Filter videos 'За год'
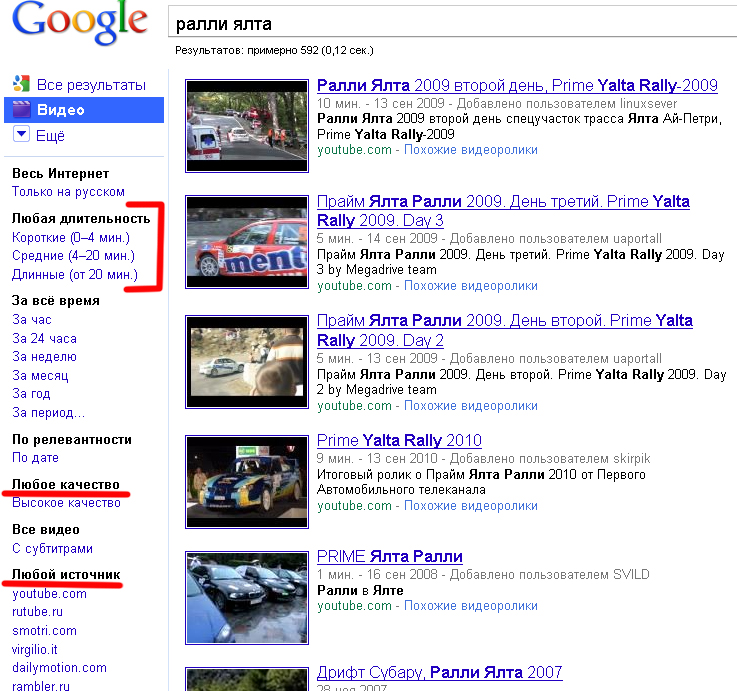This screenshot has width=737, height=691. (31, 393)
